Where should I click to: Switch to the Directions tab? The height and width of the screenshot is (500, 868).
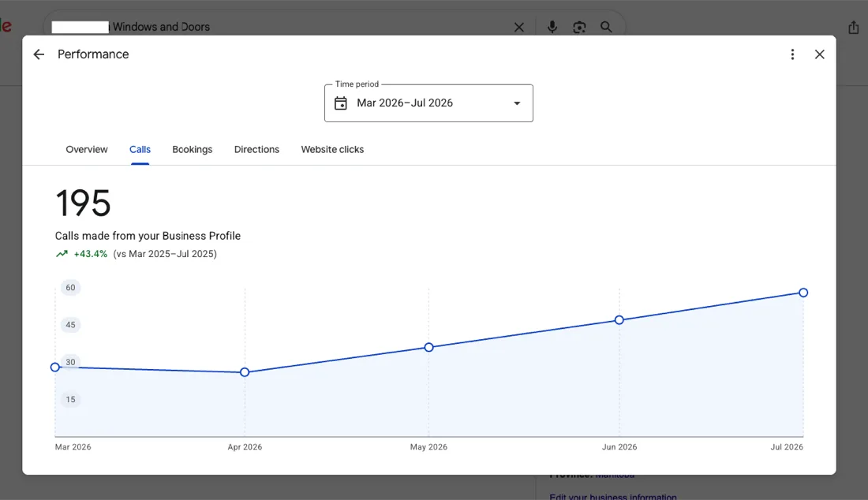pyautogui.click(x=256, y=149)
